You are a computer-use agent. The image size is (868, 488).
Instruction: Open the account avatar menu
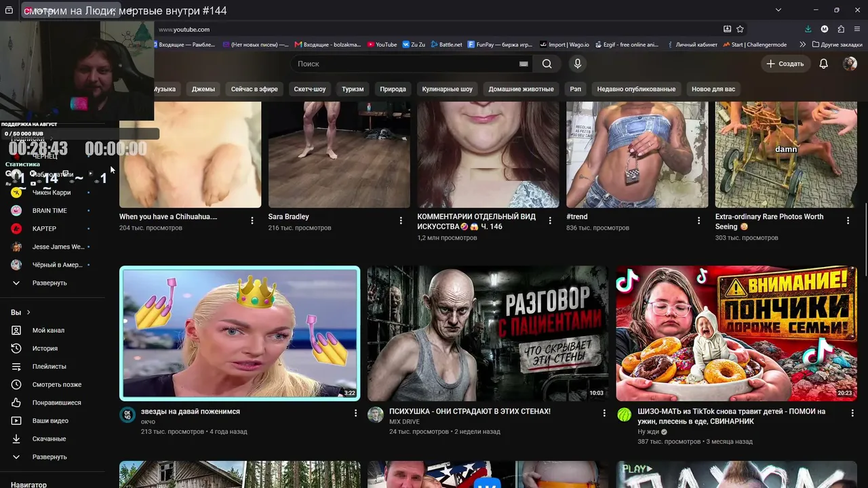click(850, 64)
